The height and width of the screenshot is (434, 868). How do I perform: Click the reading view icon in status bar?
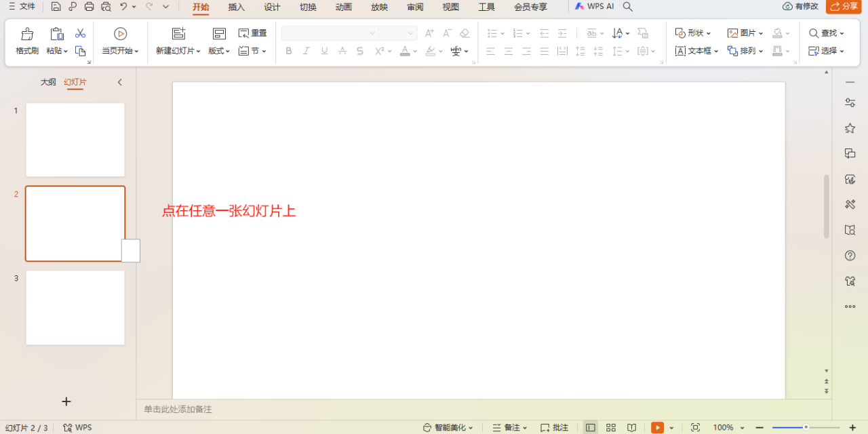(x=631, y=427)
